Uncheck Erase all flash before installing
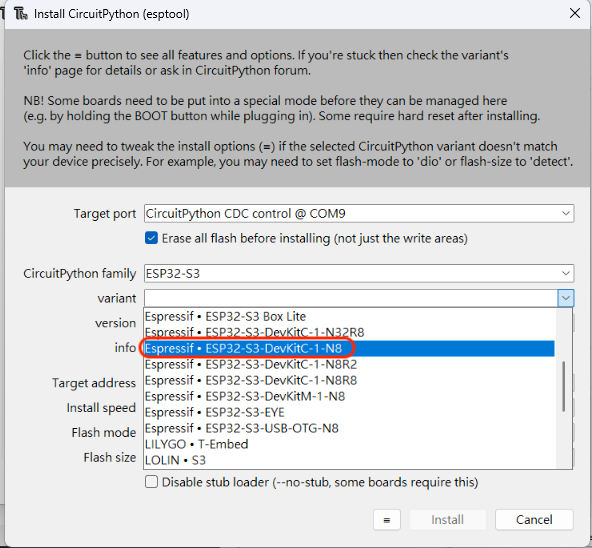Screen dimensions: 592x548 pyautogui.click(x=151, y=238)
